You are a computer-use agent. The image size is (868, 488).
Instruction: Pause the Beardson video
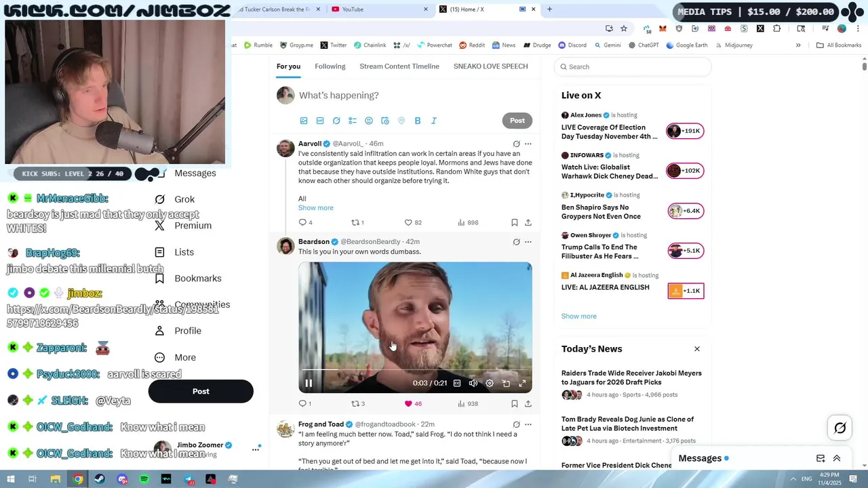tap(309, 384)
